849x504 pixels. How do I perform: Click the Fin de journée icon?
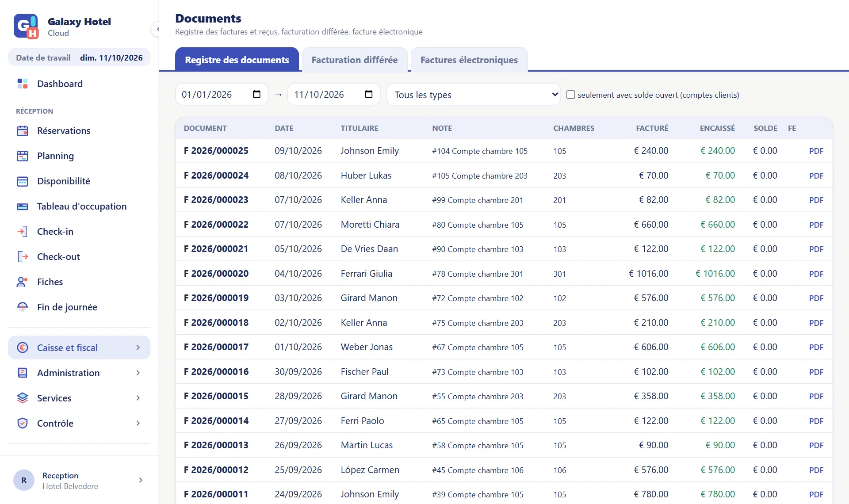[x=23, y=307]
